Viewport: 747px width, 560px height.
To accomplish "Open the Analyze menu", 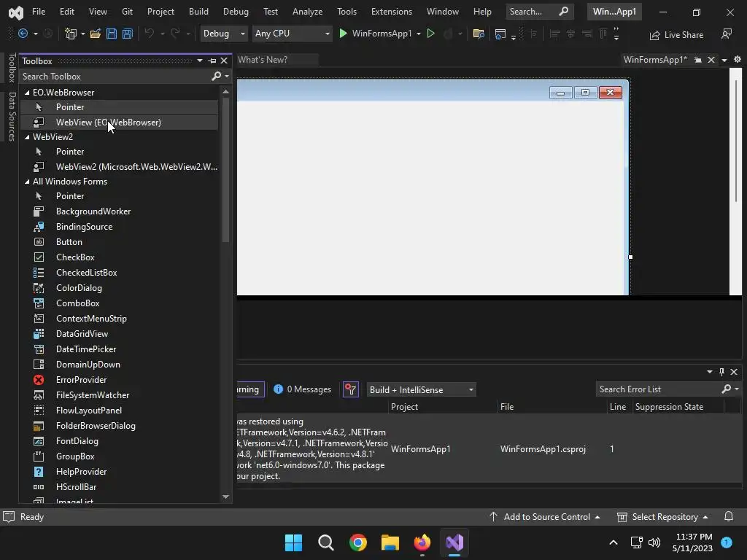I will tap(307, 12).
